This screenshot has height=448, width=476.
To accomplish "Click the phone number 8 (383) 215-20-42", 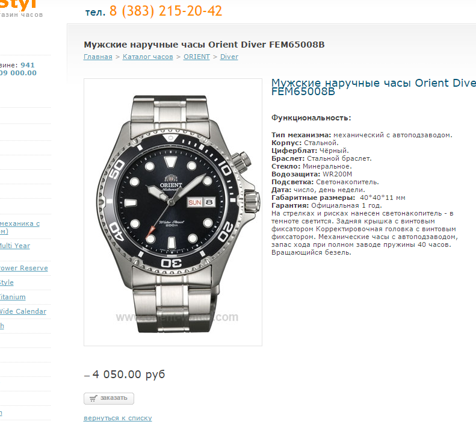I will tap(165, 11).
